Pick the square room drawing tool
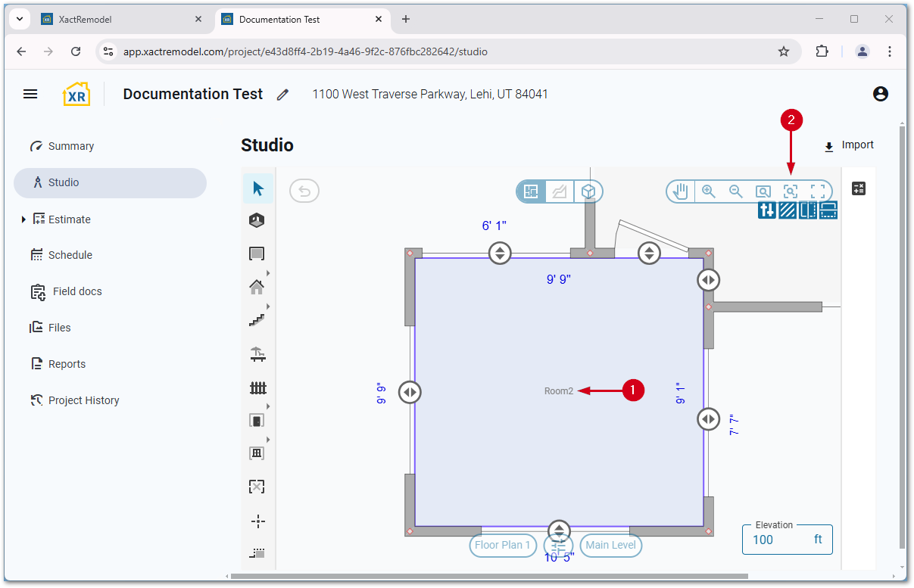This screenshot has width=914, height=588. (257, 254)
